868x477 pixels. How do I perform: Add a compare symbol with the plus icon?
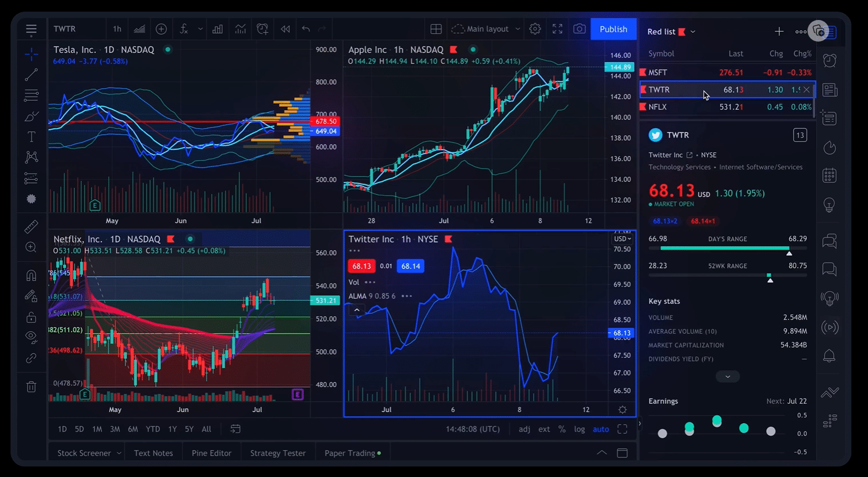coord(161,29)
